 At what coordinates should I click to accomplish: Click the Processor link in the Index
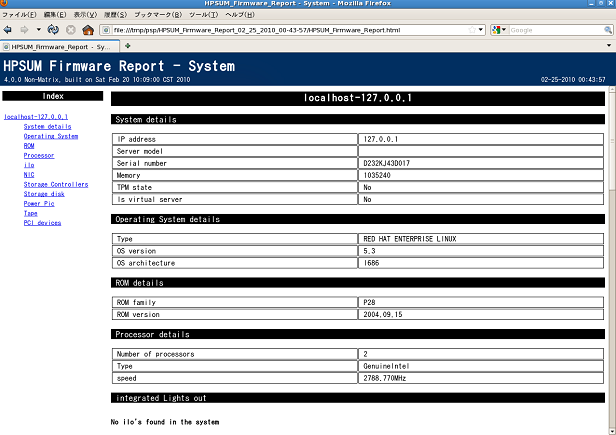pyautogui.click(x=39, y=155)
